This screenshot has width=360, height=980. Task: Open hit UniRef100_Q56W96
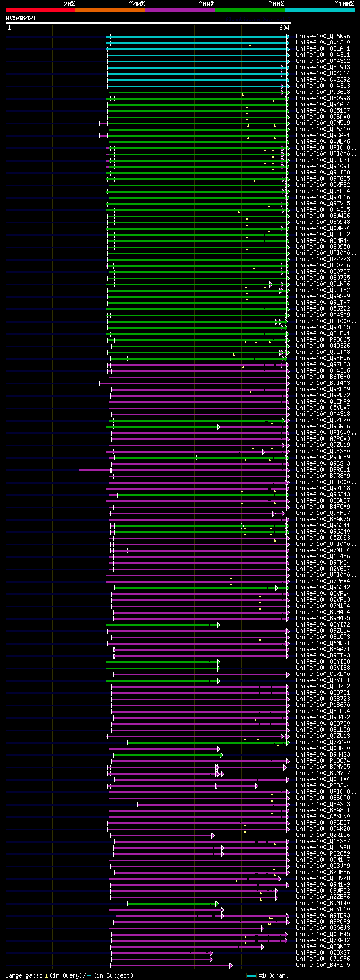323,36
